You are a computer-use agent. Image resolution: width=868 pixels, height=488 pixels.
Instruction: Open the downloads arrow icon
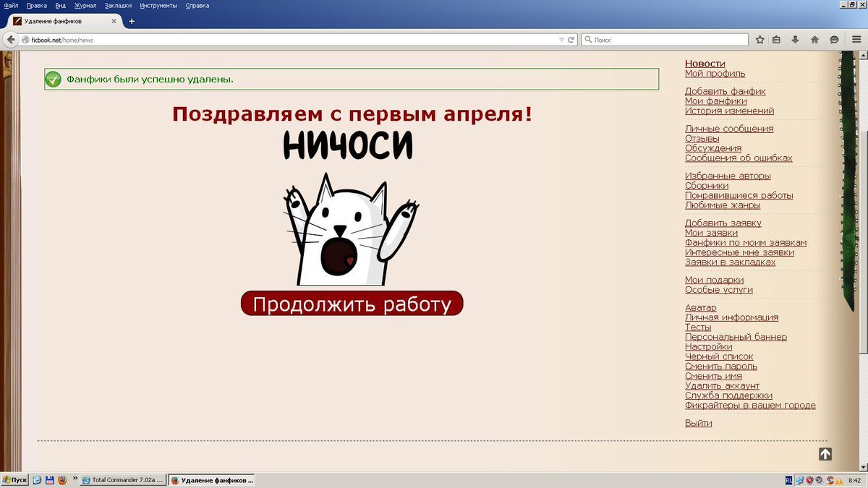[x=796, y=40]
